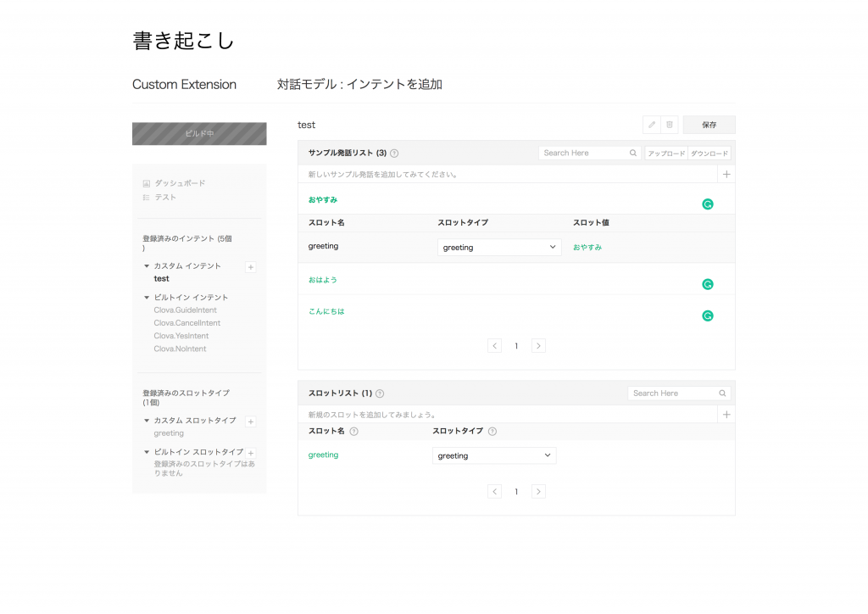868x614 pixels.
Task: Go to previous page of utterance list
Action: pos(494,346)
